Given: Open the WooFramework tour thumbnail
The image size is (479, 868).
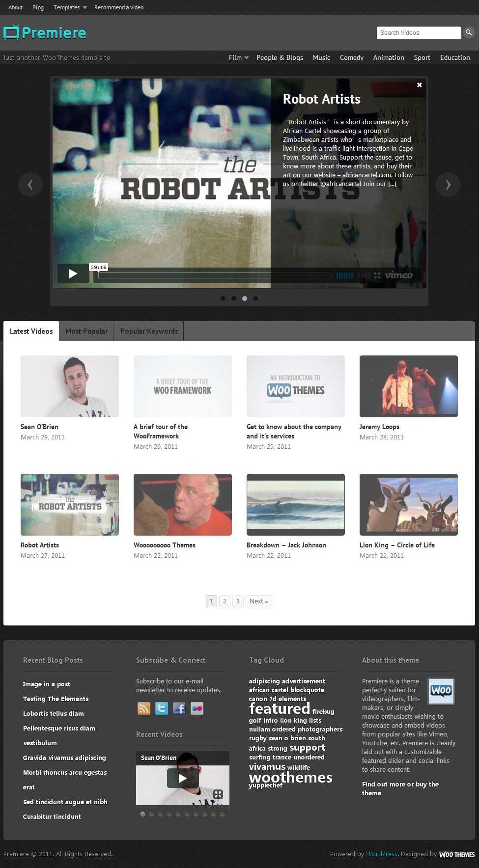Looking at the screenshot, I should 183,386.
